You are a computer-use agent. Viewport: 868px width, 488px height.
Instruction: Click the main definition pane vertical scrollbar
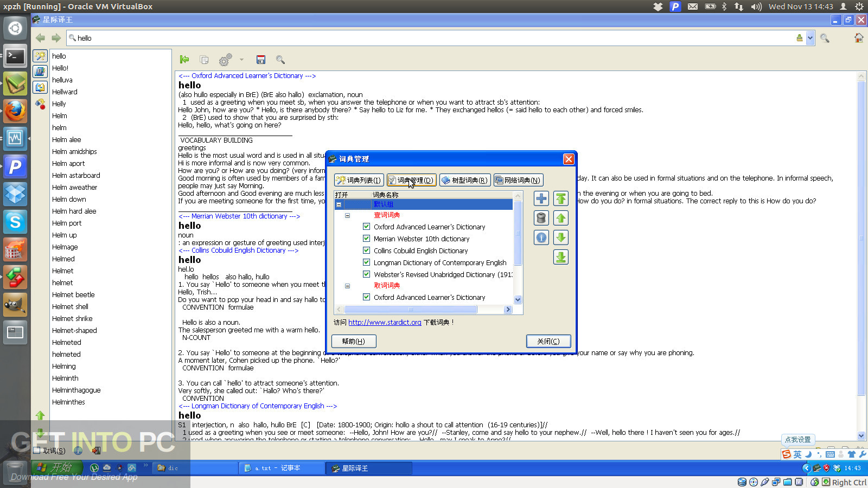pyautogui.click(x=861, y=239)
